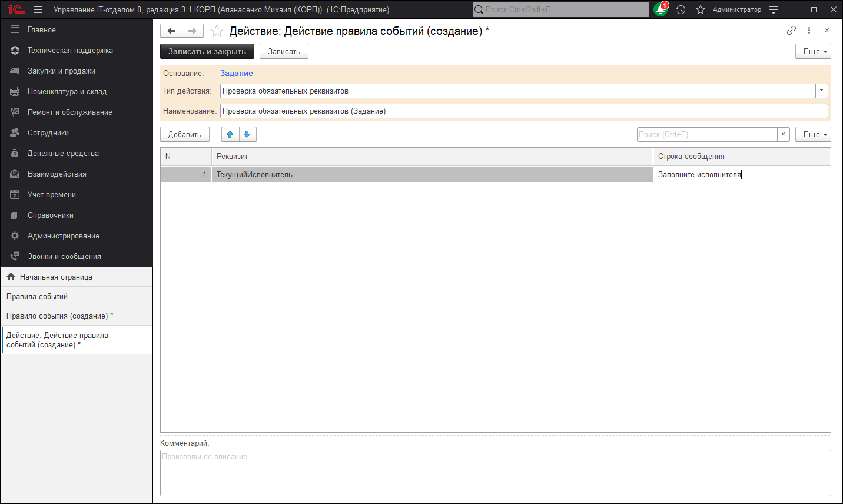Copy link to form using chain icon

(791, 31)
